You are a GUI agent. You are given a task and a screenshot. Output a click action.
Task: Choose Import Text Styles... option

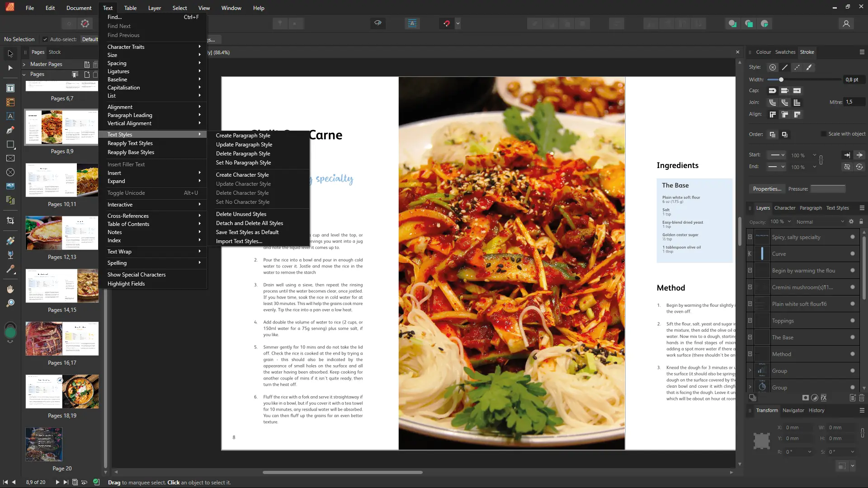click(x=239, y=241)
